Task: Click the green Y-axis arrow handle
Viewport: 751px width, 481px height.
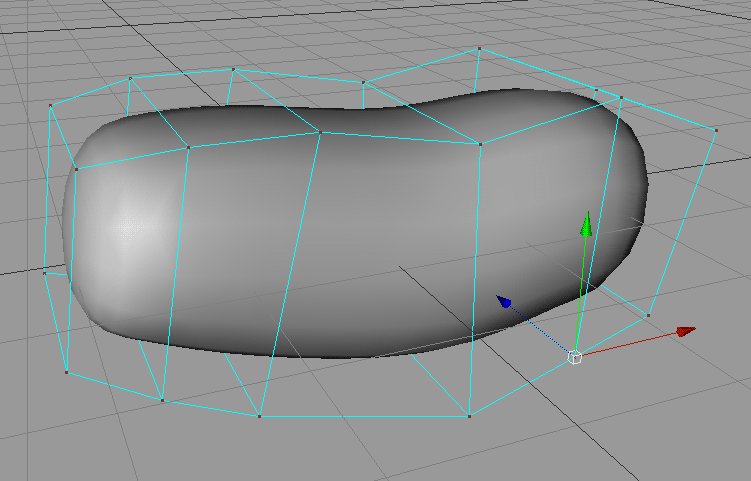Action: click(587, 225)
